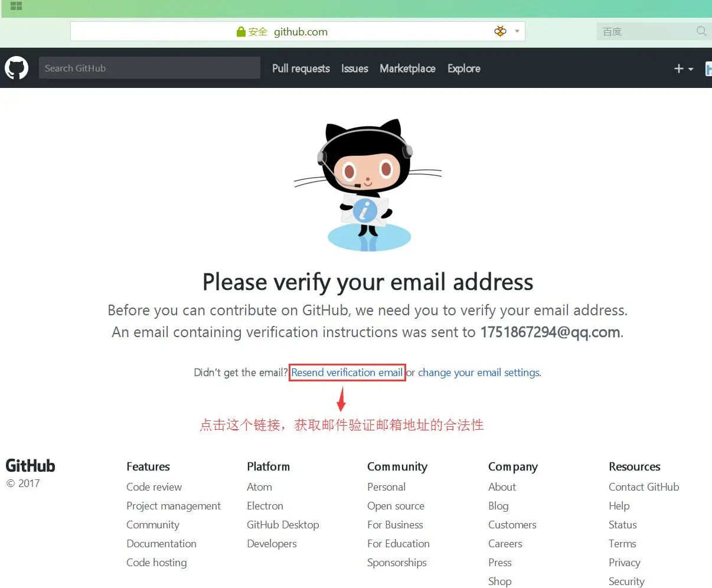Expand the dropdown arrow beside bee icon

(x=517, y=31)
